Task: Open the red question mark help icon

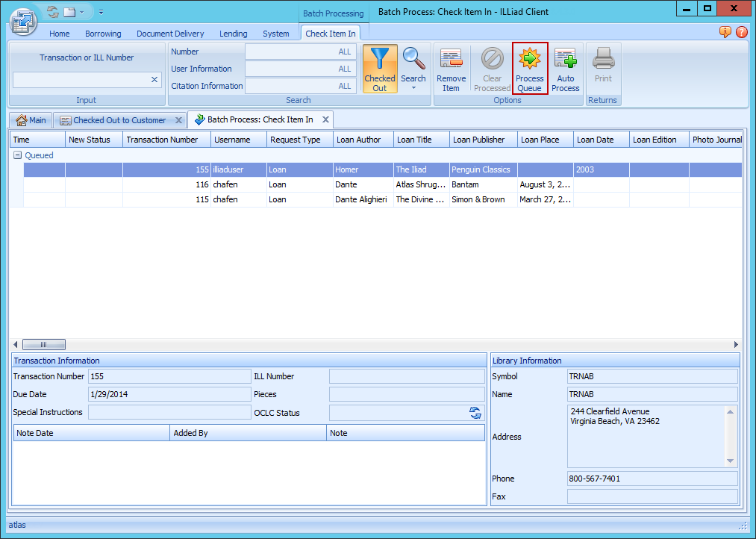Action: 743,33
